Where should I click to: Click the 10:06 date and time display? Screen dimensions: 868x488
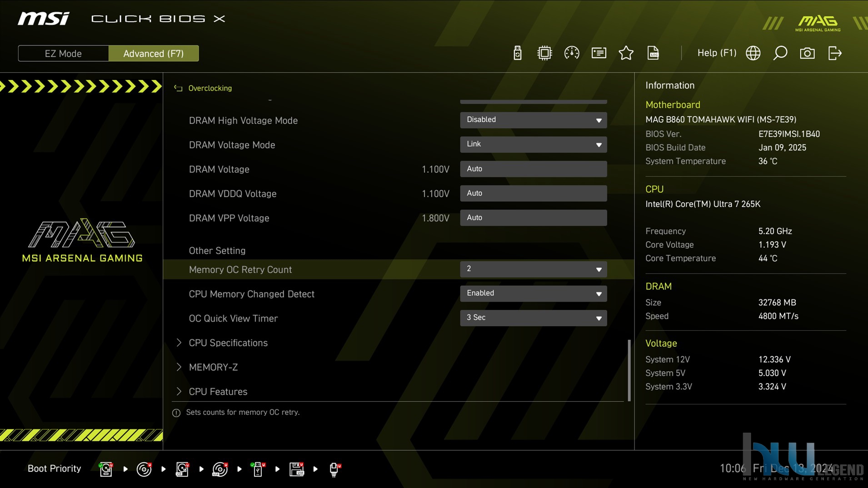(x=776, y=468)
